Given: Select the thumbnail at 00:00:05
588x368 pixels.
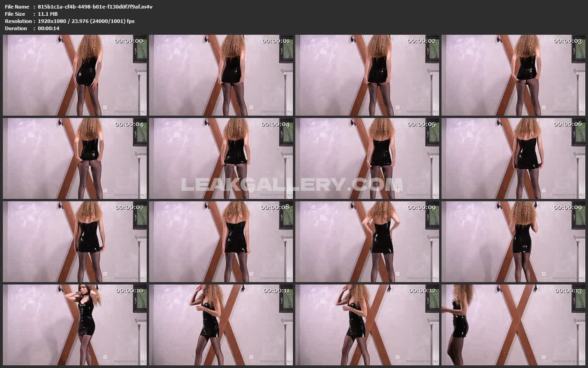Looking at the screenshot, I should (367, 158).
